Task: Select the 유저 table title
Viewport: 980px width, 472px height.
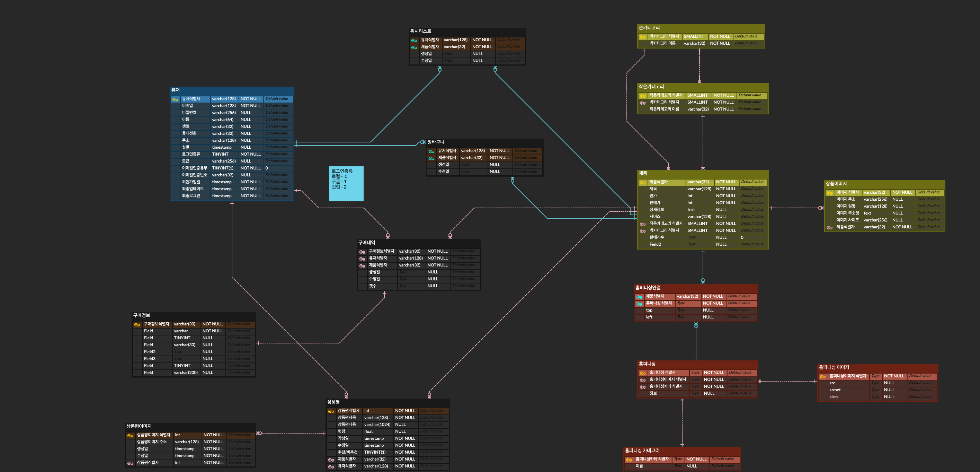Action: pos(175,90)
